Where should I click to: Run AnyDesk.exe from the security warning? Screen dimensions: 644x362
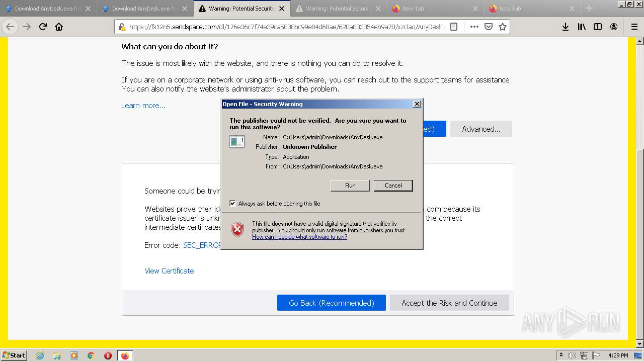pos(350,186)
